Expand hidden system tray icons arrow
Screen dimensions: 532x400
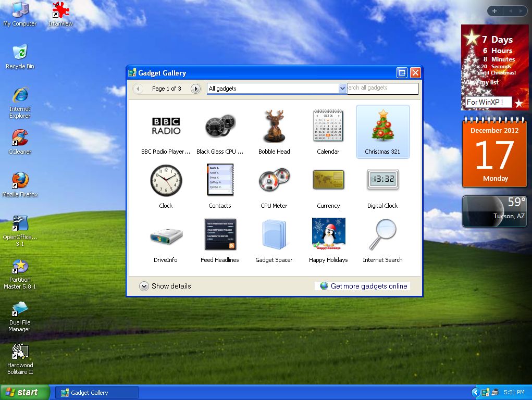pyautogui.click(x=476, y=393)
